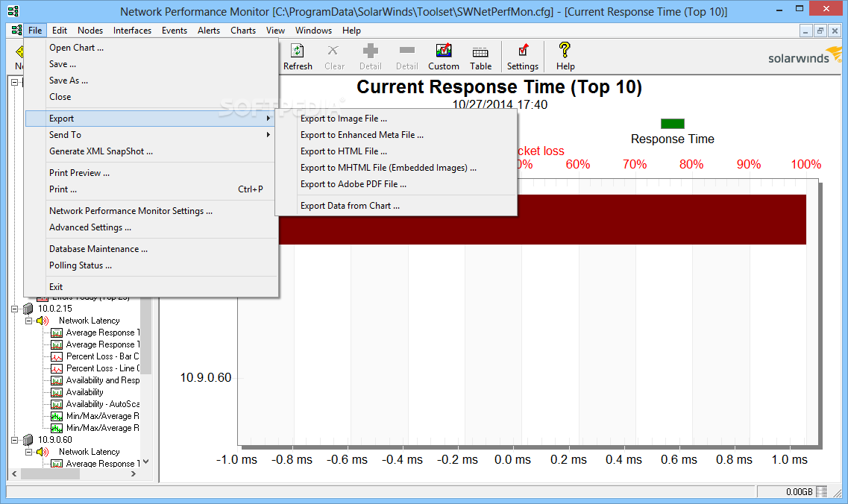Screen dimensions: 848x504
Task: Click the green Response Time legend swatch
Action: click(x=672, y=124)
